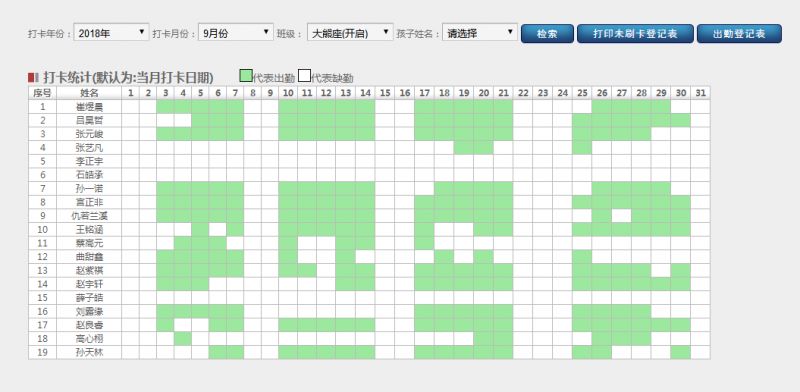Select the day 3 column header
The height and width of the screenshot is (392, 800).
click(165, 93)
